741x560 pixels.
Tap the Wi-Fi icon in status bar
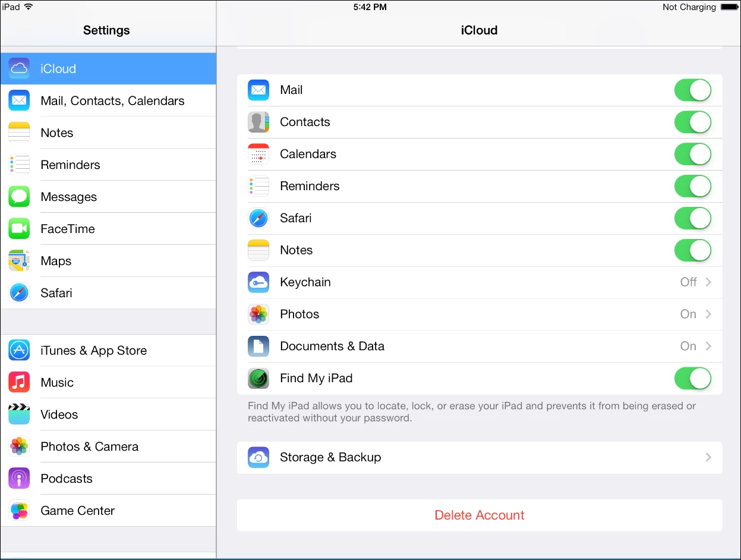tap(29, 7)
